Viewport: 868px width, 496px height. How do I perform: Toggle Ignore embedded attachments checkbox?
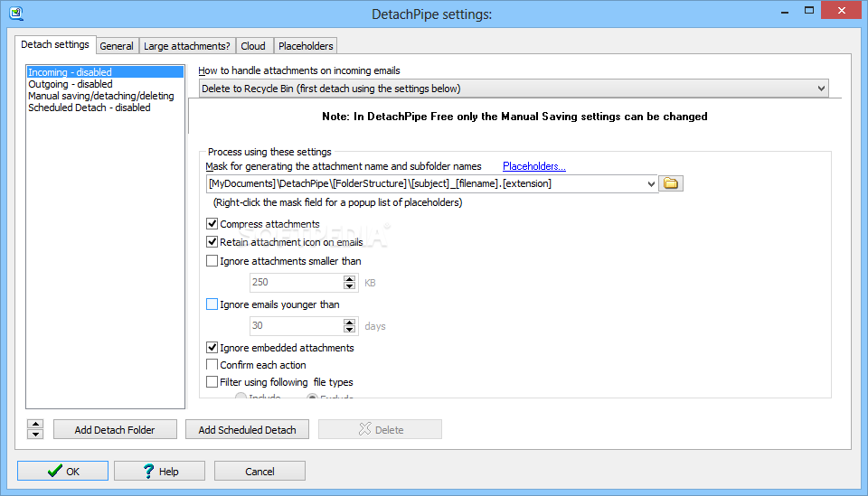(212, 348)
